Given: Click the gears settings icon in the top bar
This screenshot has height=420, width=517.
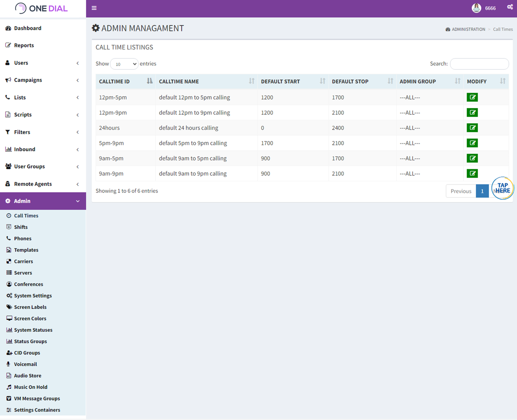Looking at the screenshot, I should click(510, 7).
